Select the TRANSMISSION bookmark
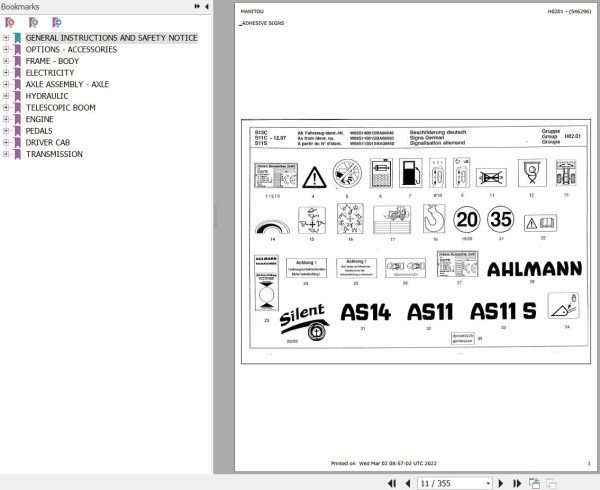This screenshot has width=600, height=490. [54, 154]
